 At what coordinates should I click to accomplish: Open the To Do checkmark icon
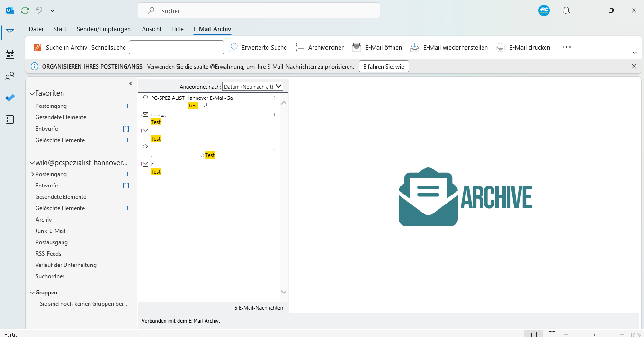point(9,98)
